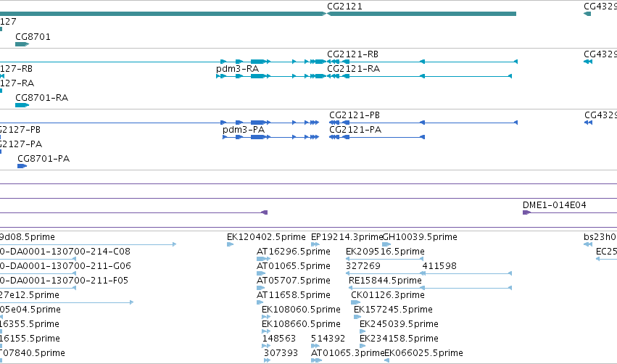The width and height of the screenshot is (617, 364).
Task: Click the CG8701-PA protein label
Action: coord(44,159)
